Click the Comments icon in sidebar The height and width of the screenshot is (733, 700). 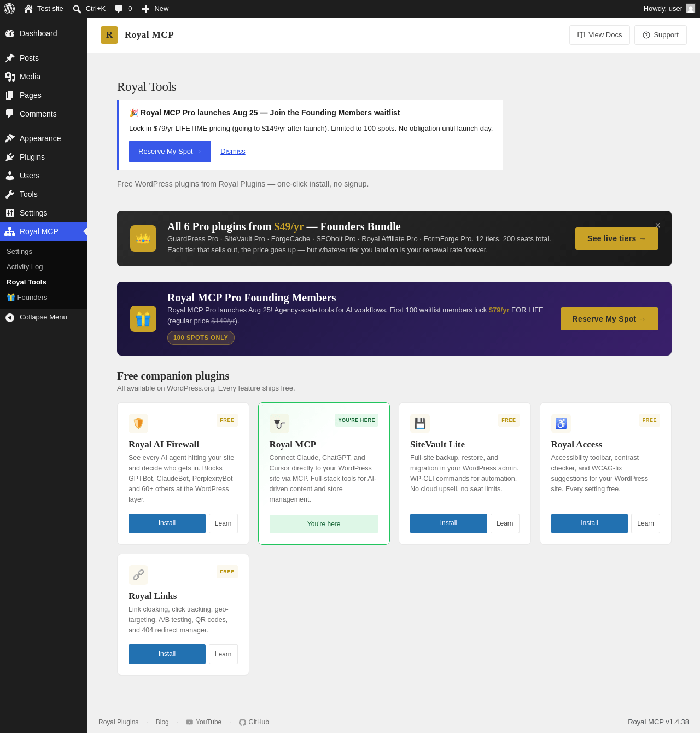pyautogui.click(x=10, y=114)
